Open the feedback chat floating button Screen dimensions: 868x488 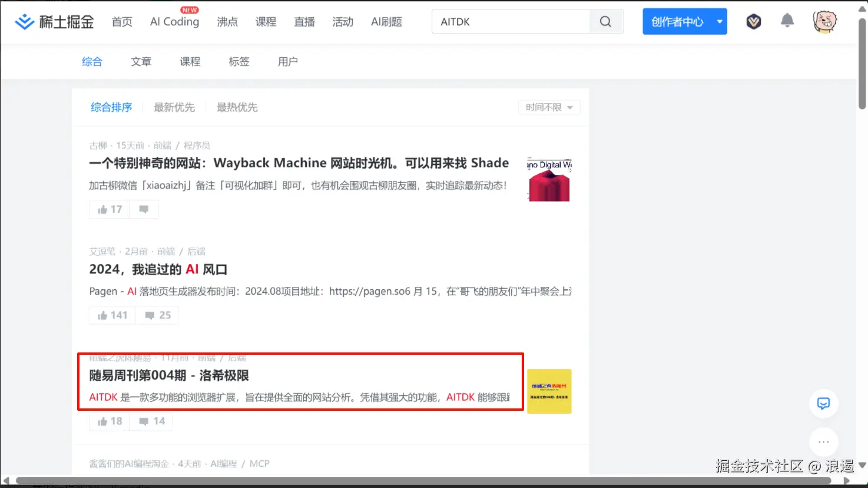click(823, 403)
